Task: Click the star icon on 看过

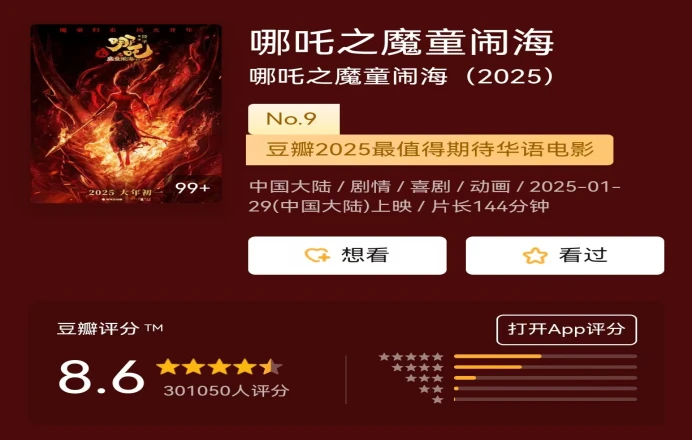Action: click(x=535, y=256)
